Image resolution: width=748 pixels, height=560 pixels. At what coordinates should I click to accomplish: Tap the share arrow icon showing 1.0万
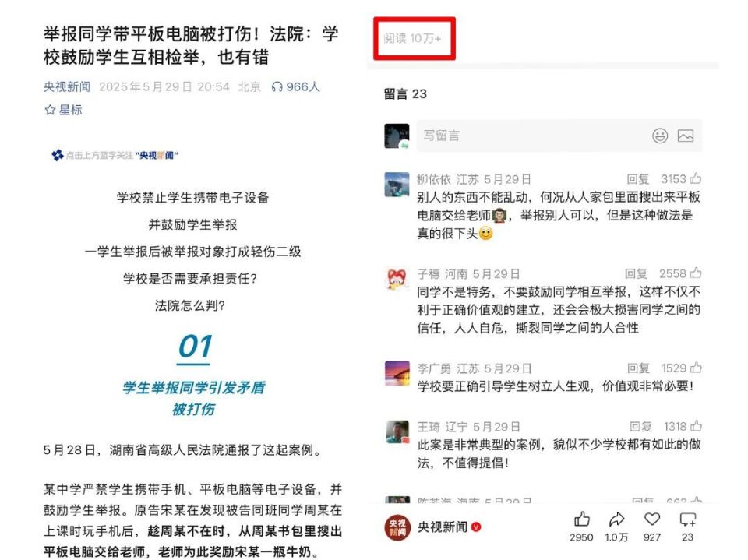617,519
